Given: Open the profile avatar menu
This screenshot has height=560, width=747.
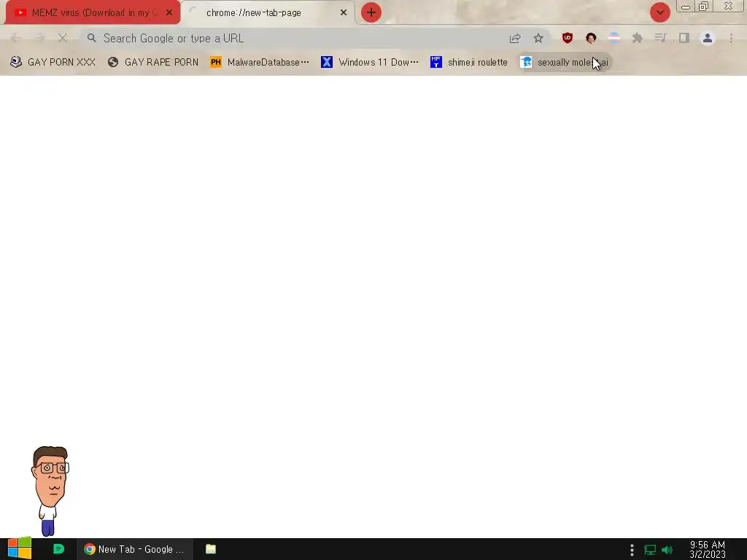Looking at the screenshot, I should click(708, 38).
